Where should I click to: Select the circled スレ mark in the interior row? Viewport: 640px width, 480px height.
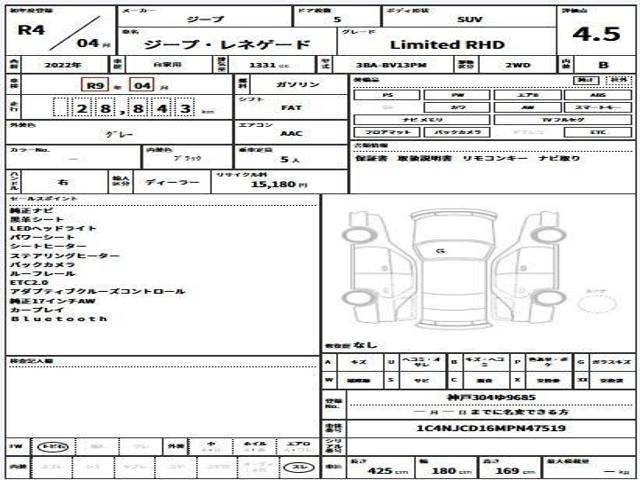tap(300, 467)
